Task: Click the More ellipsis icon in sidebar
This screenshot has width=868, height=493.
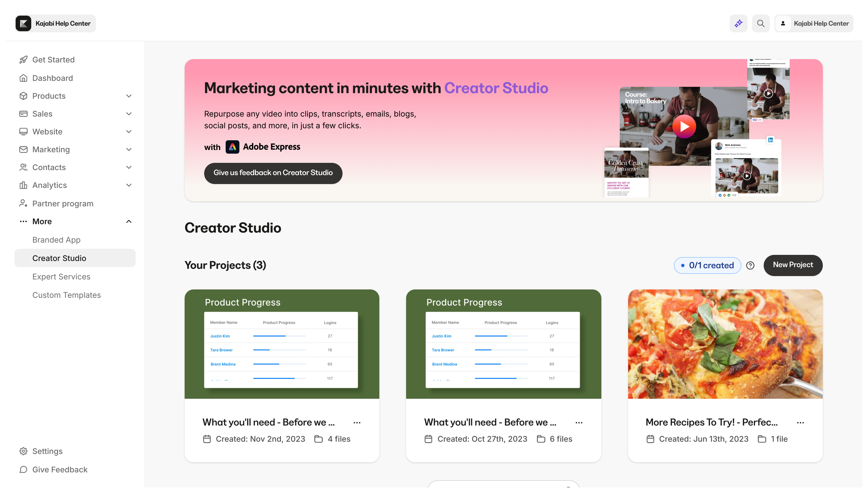Action: (23, 221)
